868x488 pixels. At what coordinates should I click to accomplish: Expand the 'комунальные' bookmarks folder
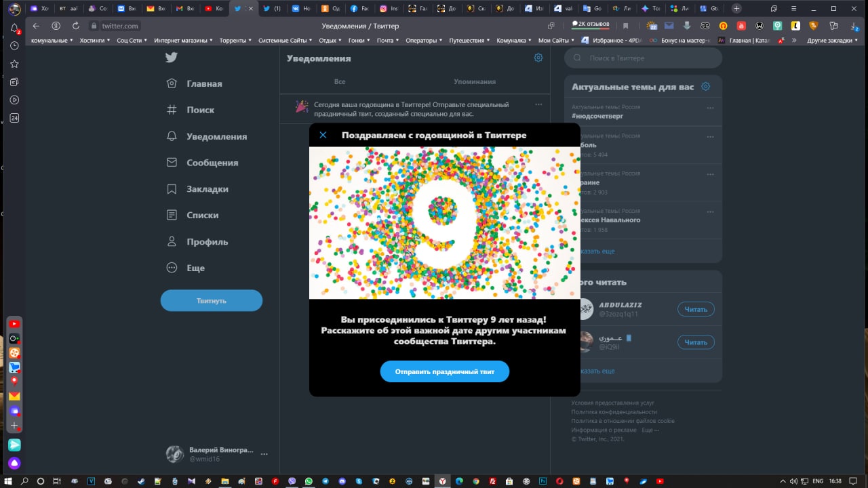coord(52,41)
